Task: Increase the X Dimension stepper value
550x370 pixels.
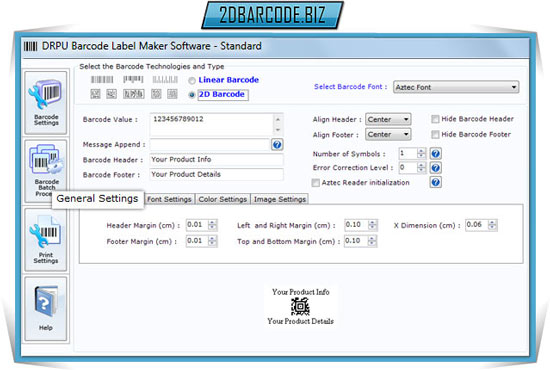Action: click(492, 222)
